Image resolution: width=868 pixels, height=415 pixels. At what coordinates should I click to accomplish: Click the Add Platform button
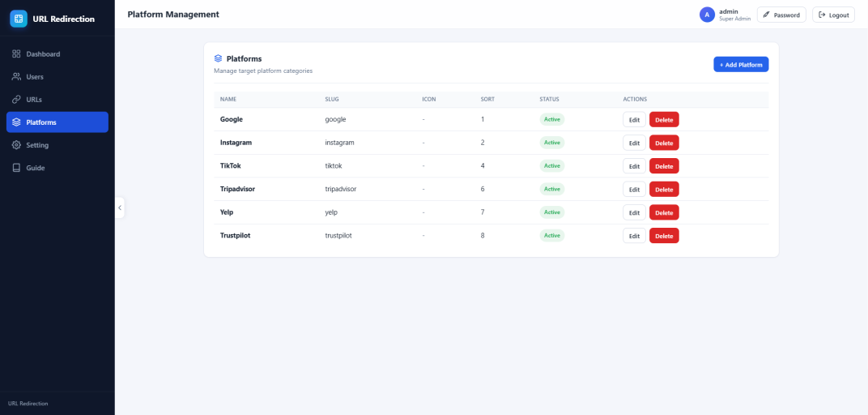tap(741, 64)
